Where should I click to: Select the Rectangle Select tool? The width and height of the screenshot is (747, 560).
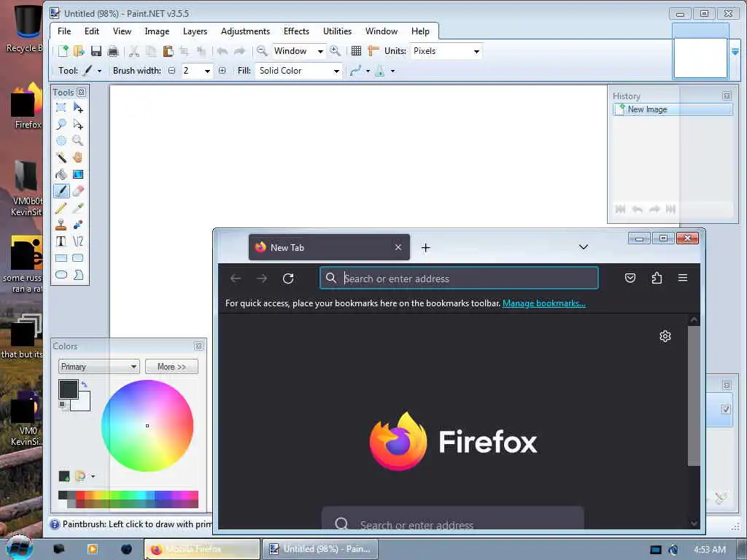(61, 108)
